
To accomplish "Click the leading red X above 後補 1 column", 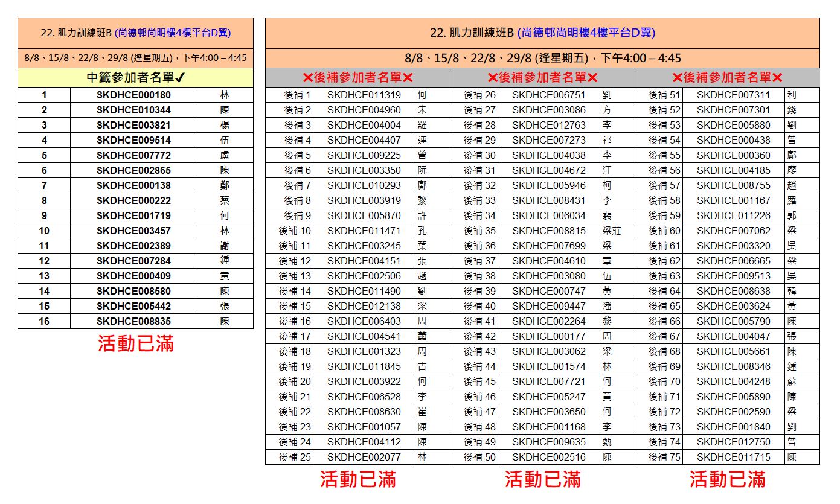I will 307,78.
